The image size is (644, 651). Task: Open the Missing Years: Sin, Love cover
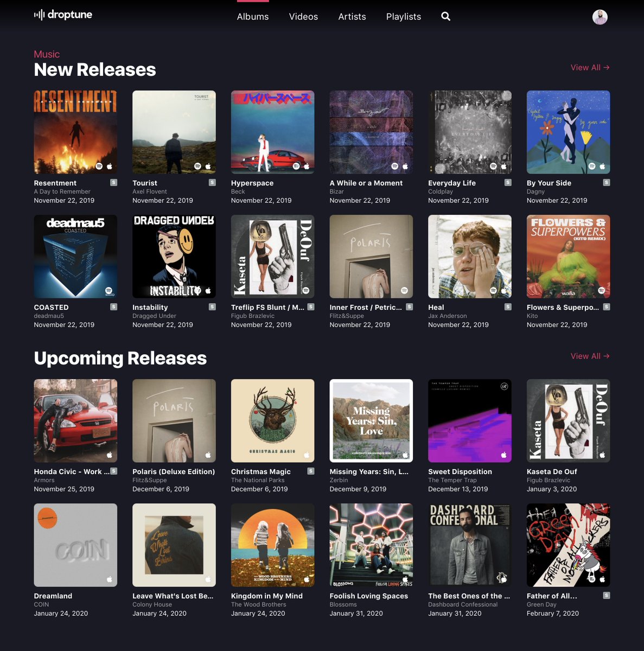point(371,420)
